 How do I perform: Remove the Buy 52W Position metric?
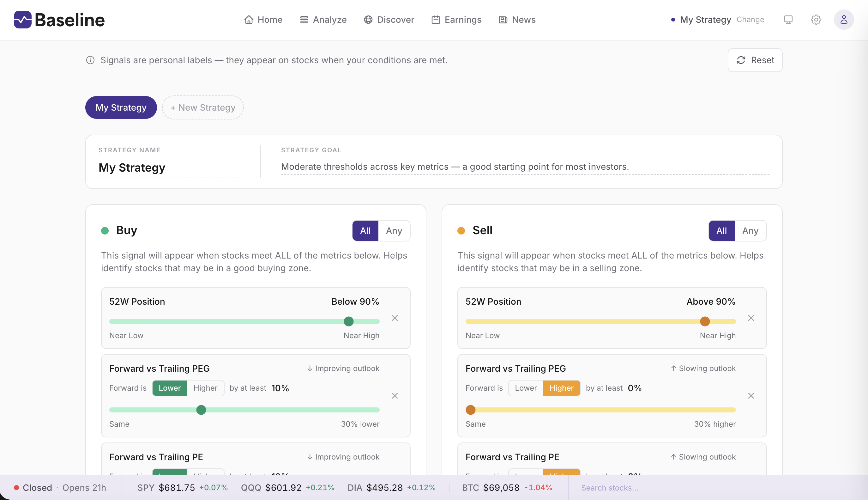pyautogui.click(x=395, y=318)
